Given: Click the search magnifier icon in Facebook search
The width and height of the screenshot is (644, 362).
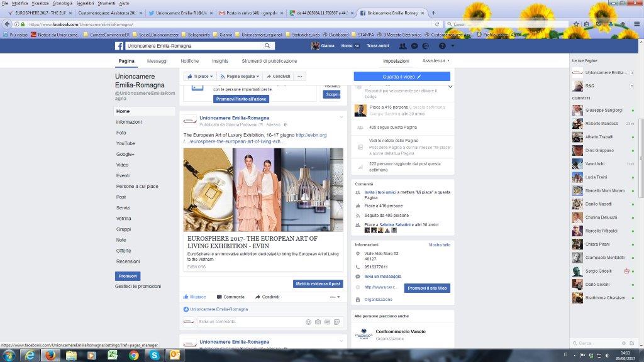Looking at the screenshot, I should [x=267, y=46].
